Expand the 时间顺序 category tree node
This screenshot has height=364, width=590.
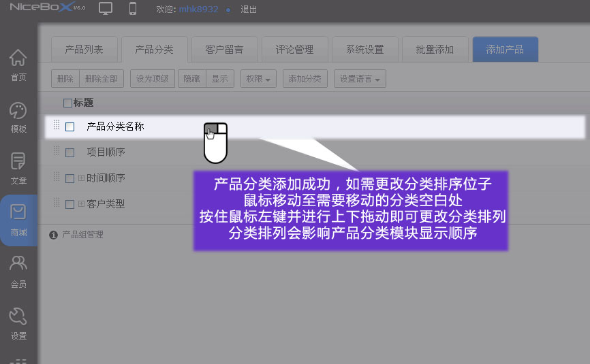coord(81,178)
